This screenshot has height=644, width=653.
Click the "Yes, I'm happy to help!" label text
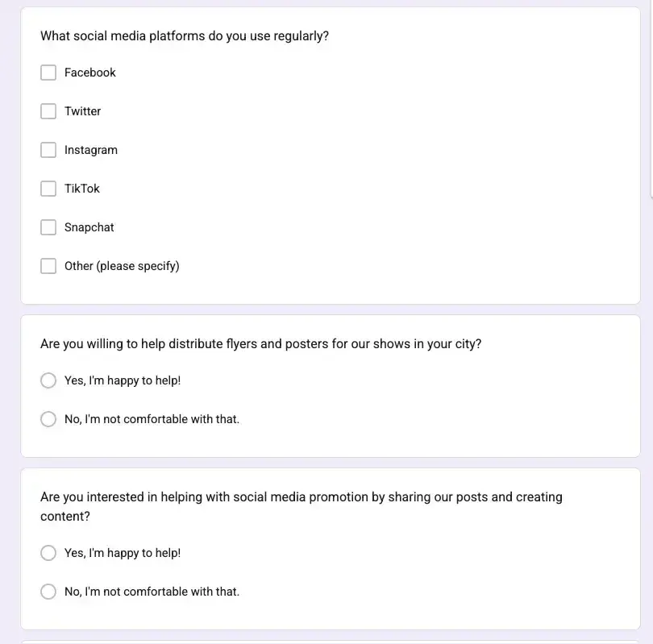point(123,380)
